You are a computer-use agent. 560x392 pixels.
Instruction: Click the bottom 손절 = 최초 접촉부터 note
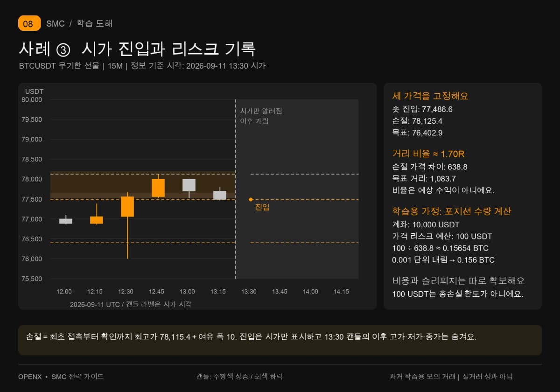[251, 336]
